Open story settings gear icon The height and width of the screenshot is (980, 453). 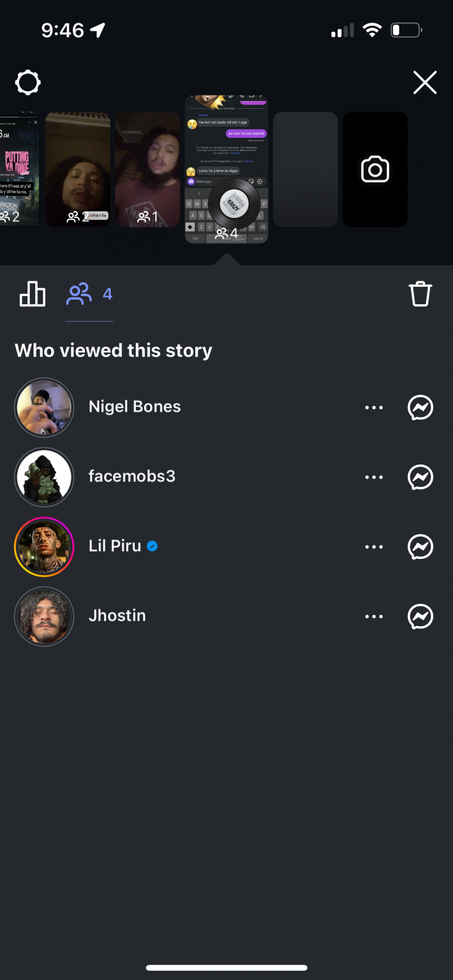28,83
